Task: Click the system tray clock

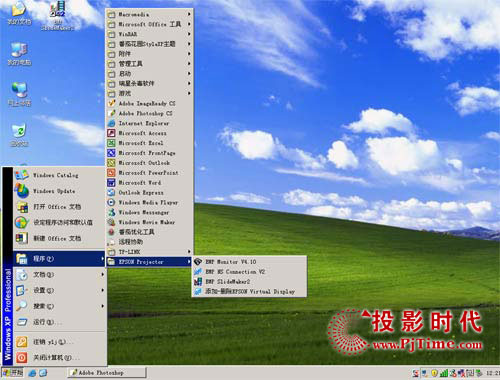Action: coord(492,373)
